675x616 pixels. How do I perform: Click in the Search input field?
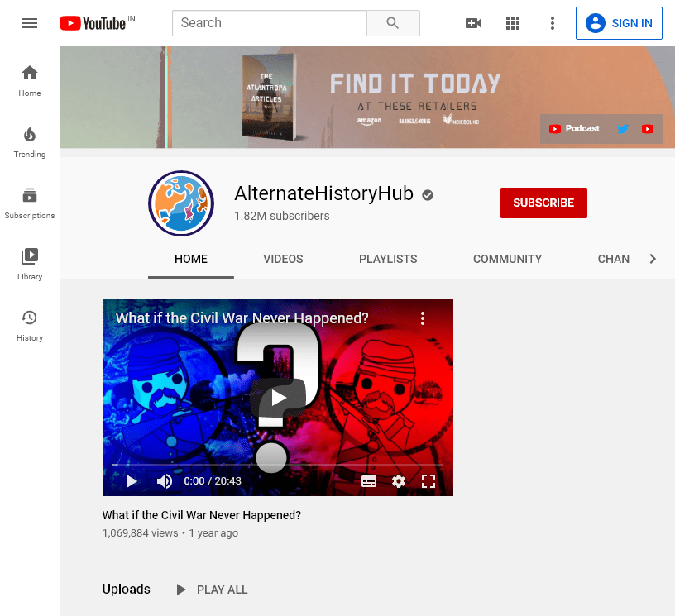click(x=270, y=23)
